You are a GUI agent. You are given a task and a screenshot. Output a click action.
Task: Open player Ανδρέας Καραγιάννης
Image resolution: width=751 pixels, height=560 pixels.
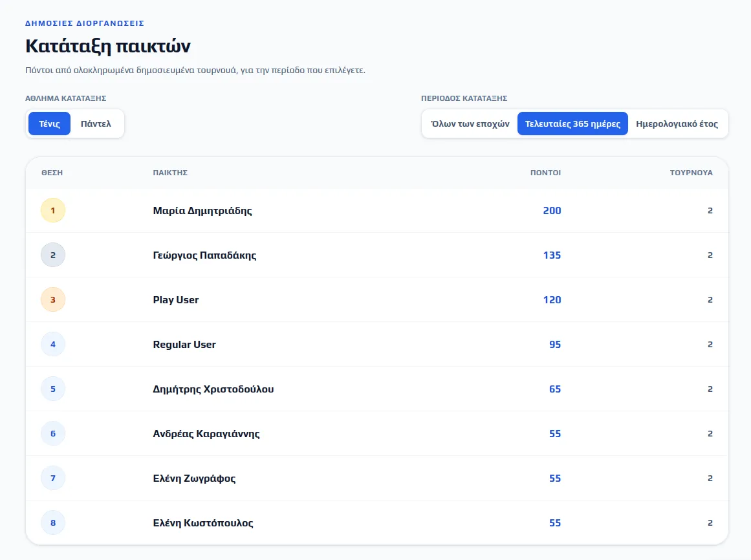point(206,434)
